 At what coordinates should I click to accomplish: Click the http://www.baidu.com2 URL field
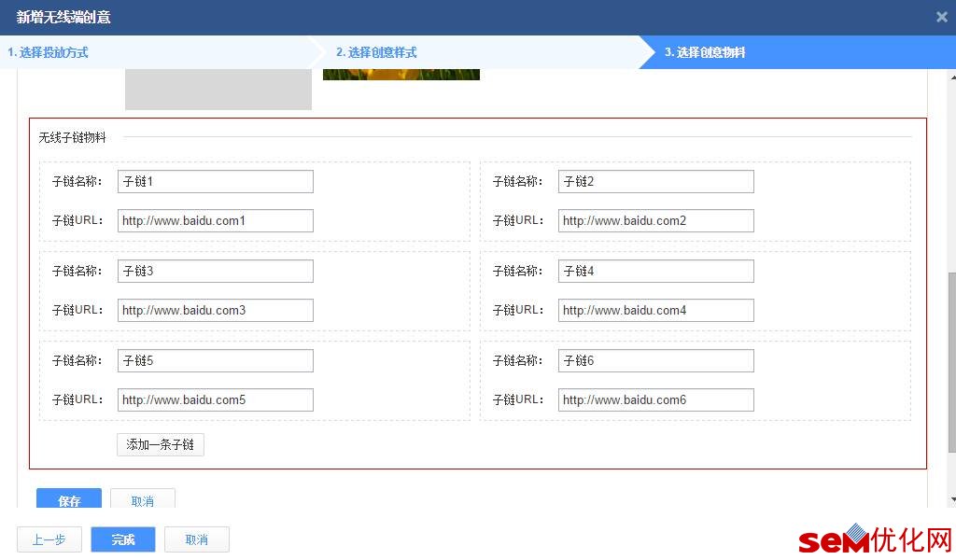[x=656, y=220]
